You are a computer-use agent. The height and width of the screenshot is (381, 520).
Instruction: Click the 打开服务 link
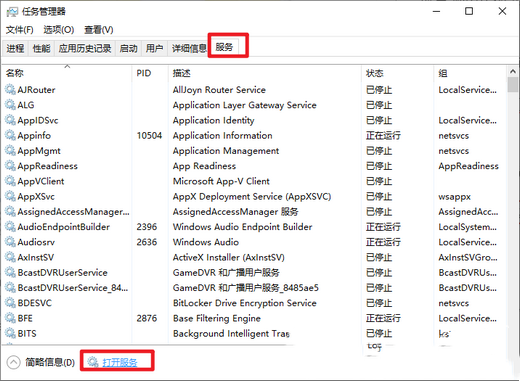point(120,362)
